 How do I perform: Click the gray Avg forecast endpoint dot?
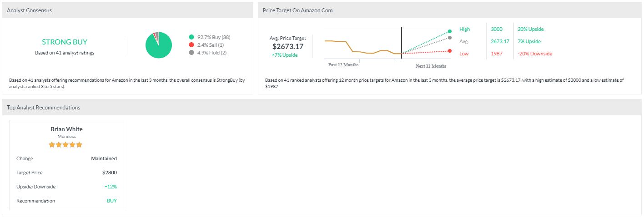[x=450, y=38]
